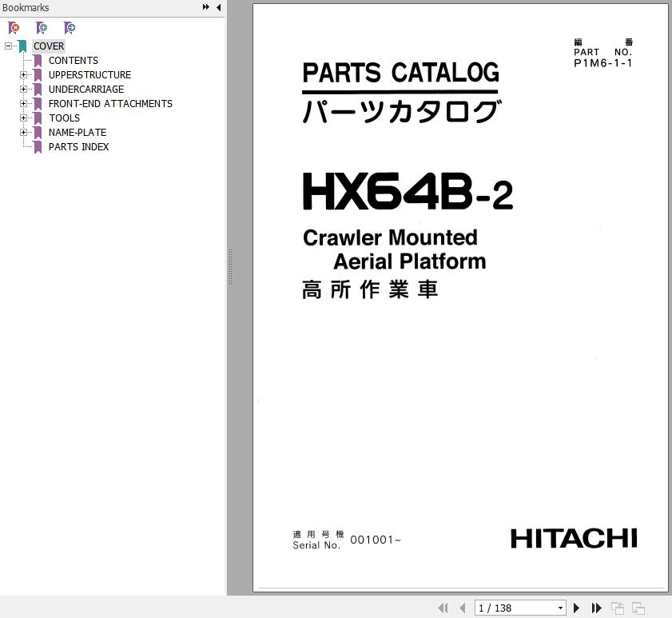
Task: Click the next view icon
Action: pos(638,608)
